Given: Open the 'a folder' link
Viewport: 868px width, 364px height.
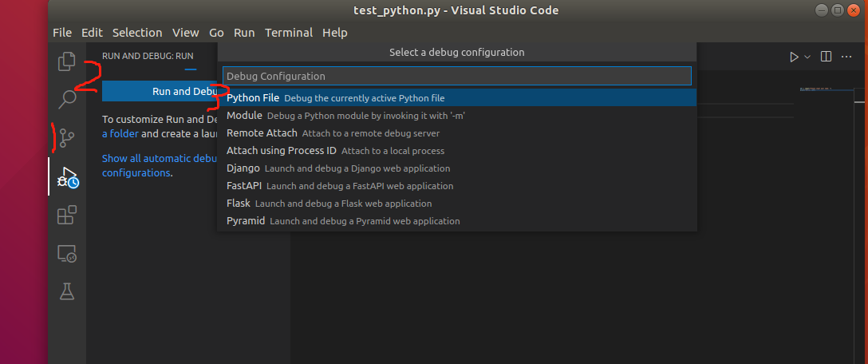Looking at the screenshot, I should tap(120, 133).
